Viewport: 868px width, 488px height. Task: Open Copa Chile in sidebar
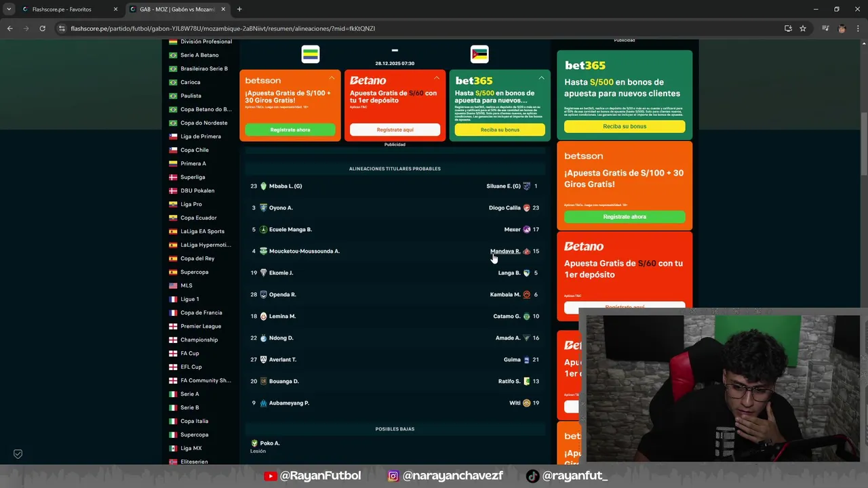point(195,150)
